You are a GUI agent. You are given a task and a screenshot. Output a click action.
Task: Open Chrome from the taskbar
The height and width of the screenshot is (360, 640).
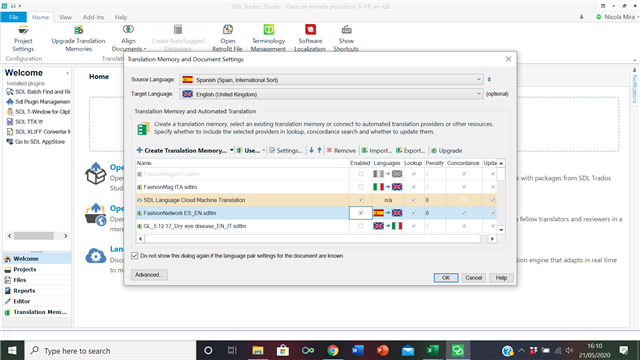(x=333, y=350)
